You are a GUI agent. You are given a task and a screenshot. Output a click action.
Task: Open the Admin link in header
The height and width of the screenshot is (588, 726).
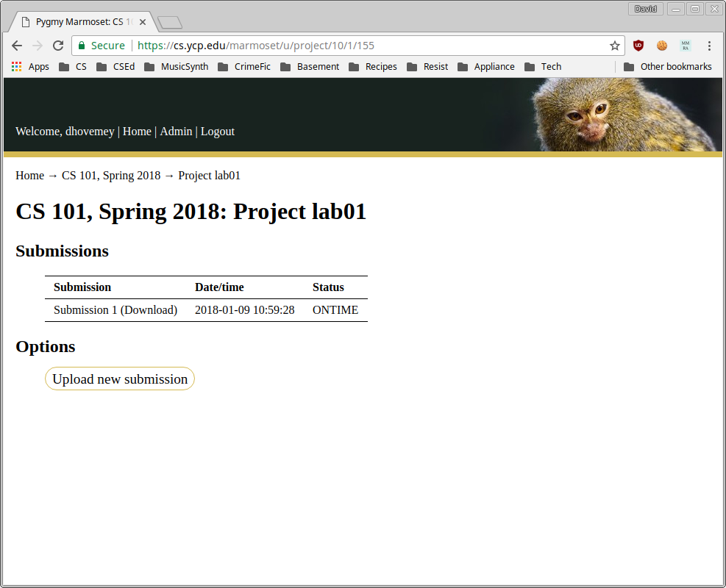click(176, 132)
